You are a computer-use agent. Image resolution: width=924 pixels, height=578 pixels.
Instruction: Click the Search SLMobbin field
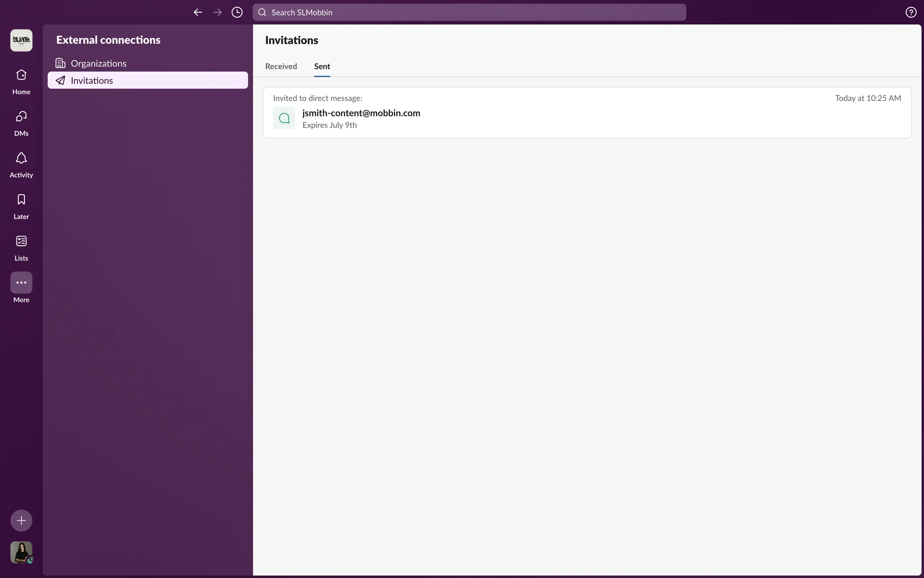pos(469,13)
